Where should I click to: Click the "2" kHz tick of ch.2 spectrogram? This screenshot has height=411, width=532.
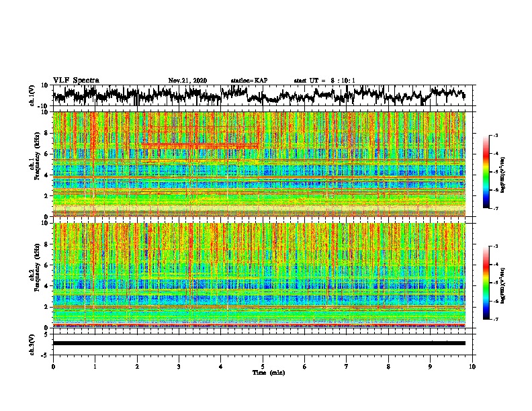[46, 307]
